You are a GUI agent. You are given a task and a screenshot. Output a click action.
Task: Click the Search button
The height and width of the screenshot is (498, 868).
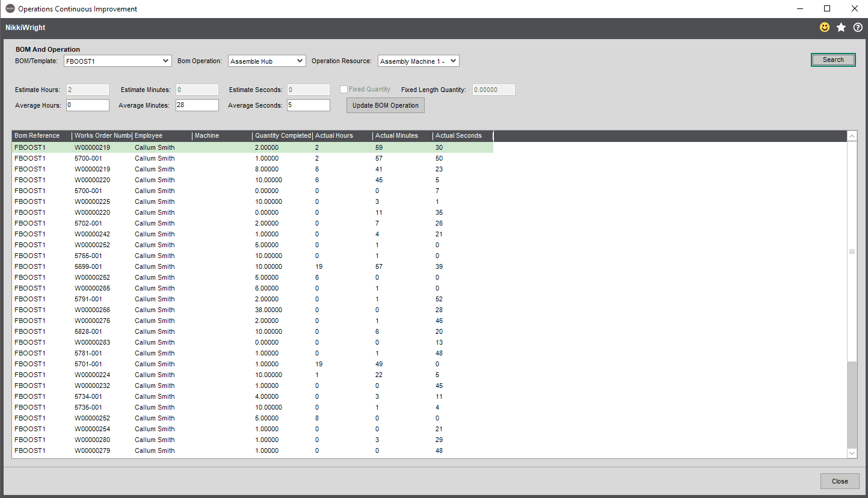(x=833, y=60)
